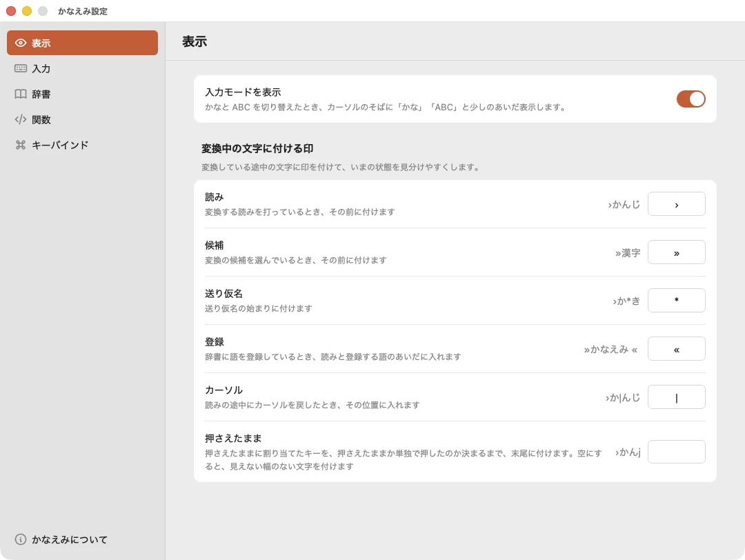
Task: Click the 送り仮名 row title
Action: [x=223, y=294]
